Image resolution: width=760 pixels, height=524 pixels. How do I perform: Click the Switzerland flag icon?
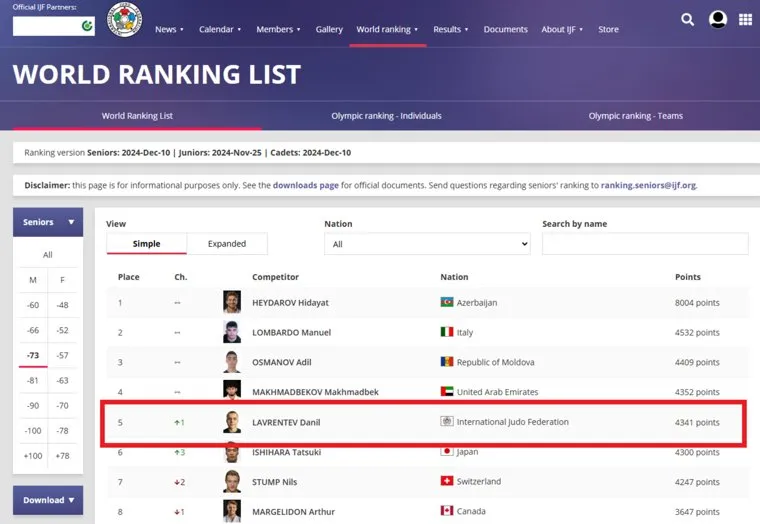tap(447, 481)
